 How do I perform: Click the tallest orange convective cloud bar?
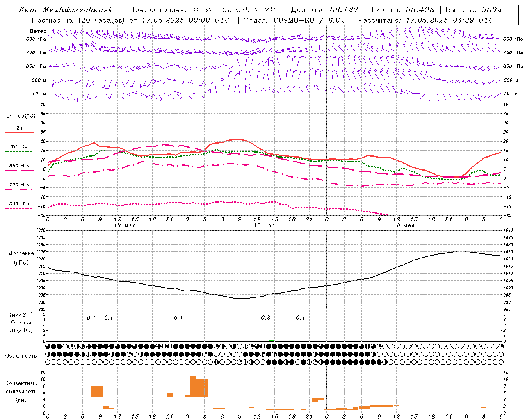pyautogui.click(x=193, y=387)
